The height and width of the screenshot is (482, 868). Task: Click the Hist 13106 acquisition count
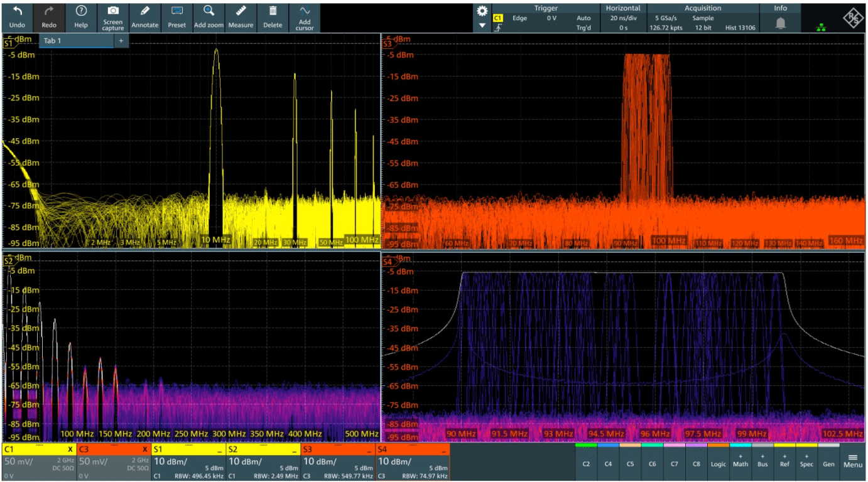[741, 28]
